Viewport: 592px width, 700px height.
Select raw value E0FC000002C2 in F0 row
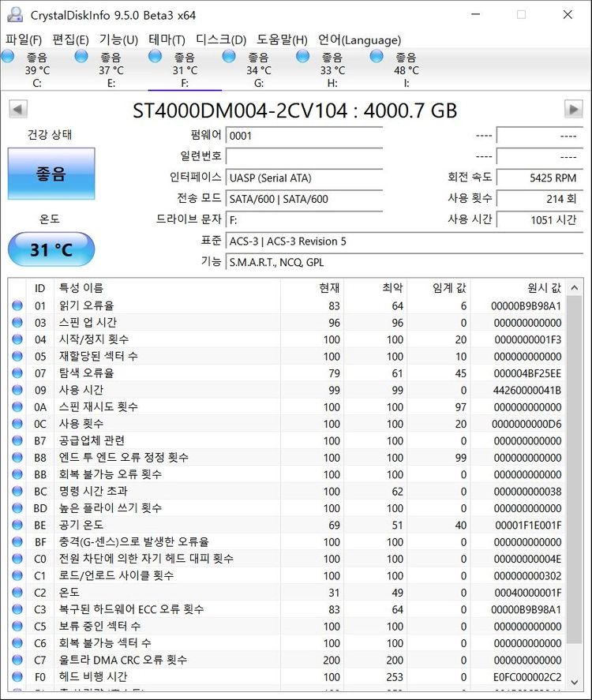527,677
